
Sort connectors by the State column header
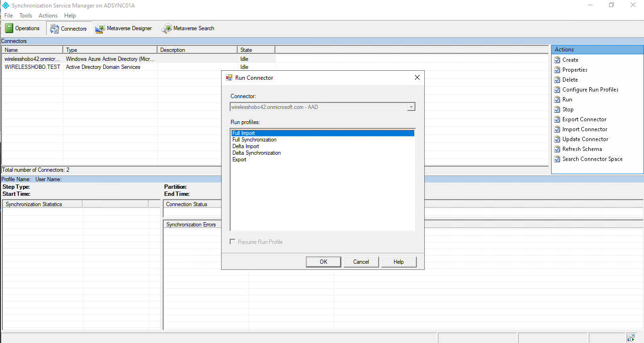256,50
